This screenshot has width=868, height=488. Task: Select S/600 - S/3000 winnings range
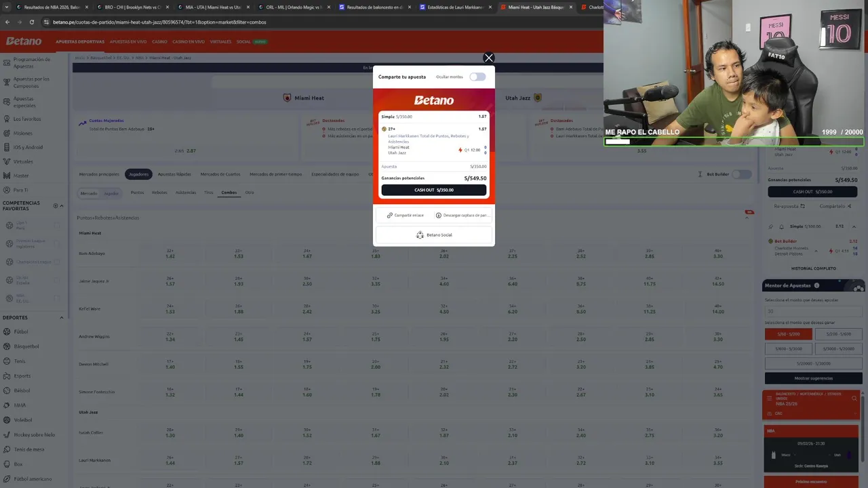point(788,348)
